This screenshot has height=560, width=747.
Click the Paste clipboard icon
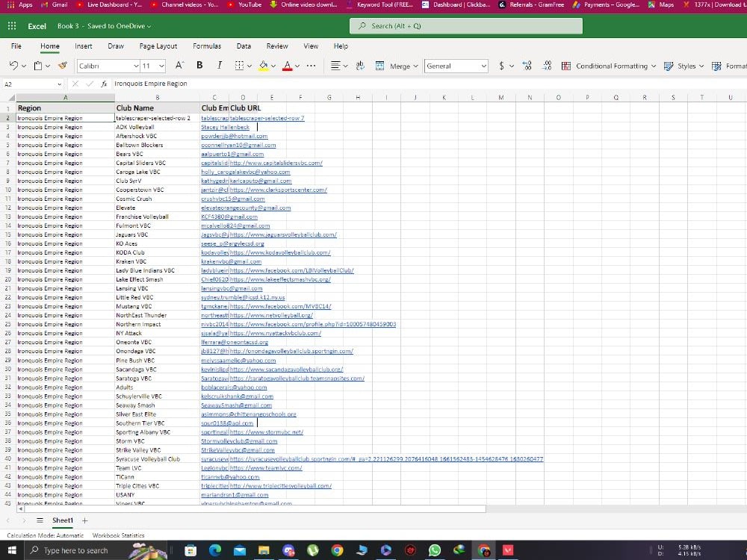coord(38,66)
